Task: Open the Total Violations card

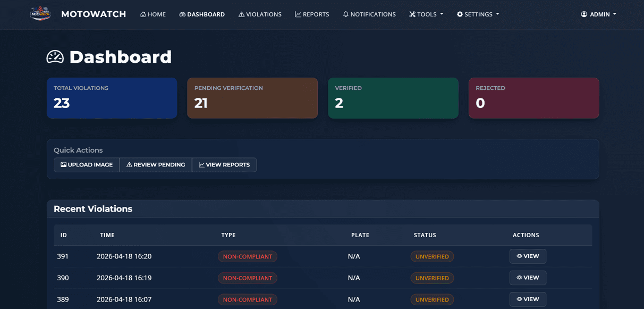Action: pos(112,98)
